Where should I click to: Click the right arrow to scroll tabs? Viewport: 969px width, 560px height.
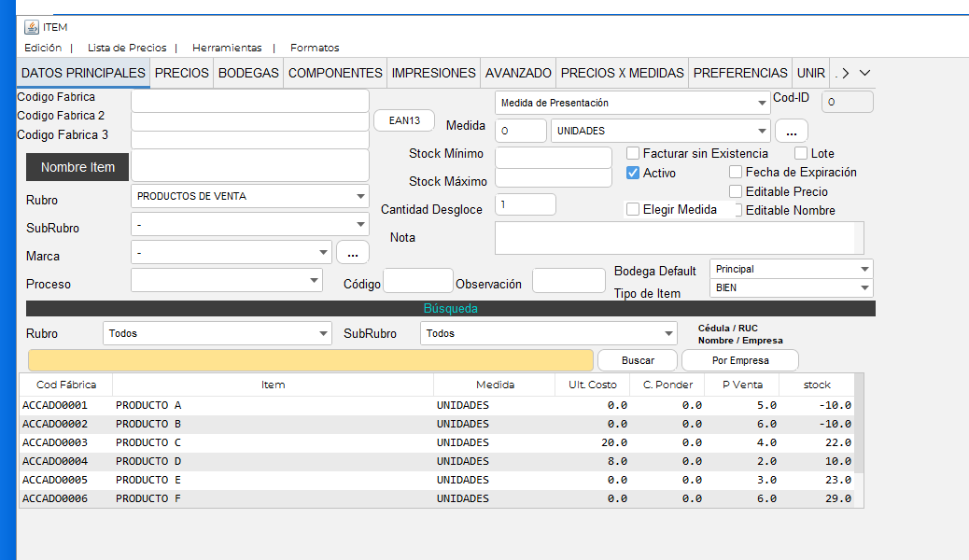point(845,73)
